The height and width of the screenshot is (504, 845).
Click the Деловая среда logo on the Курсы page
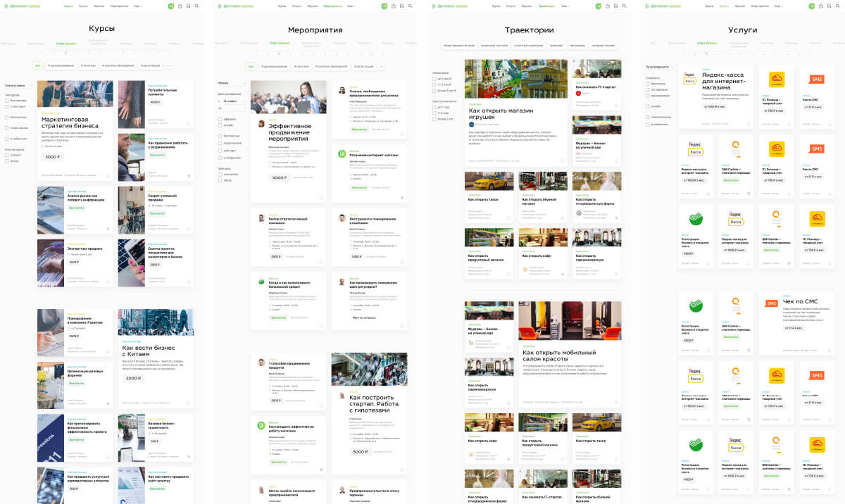pos(20,6)
